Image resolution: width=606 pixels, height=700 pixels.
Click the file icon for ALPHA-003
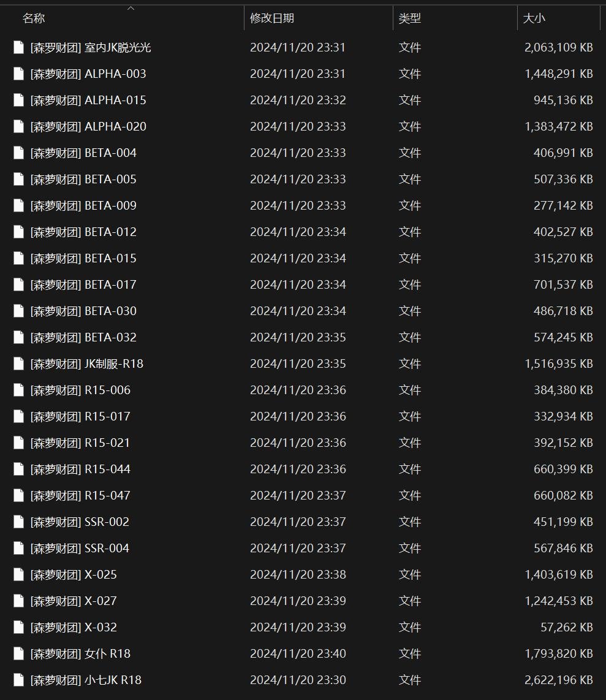pos(19,74)
